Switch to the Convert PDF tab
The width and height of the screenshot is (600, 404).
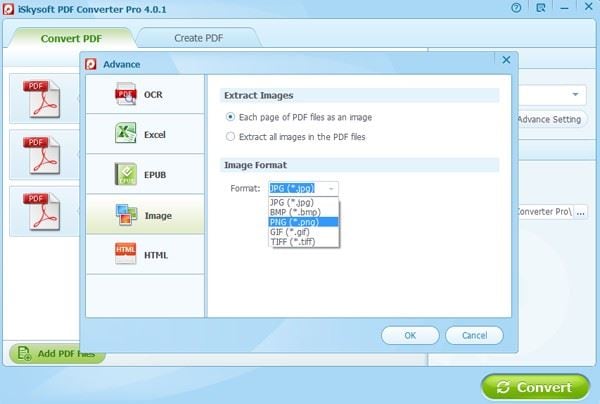71,38
